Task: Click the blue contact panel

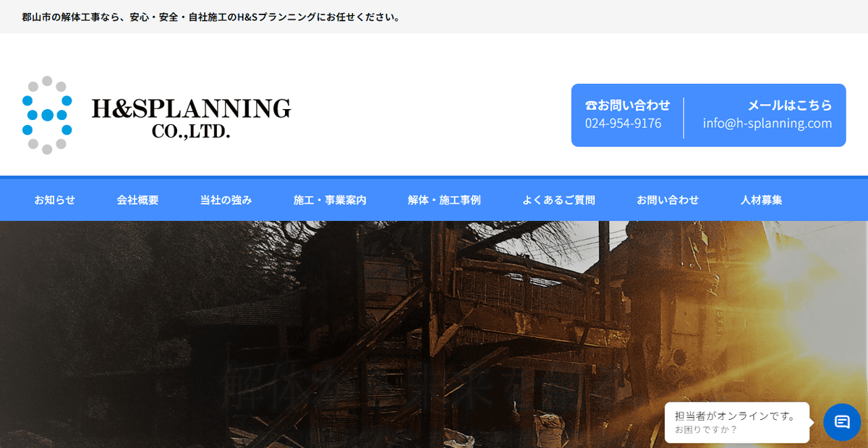Action: tap(707, 116)
